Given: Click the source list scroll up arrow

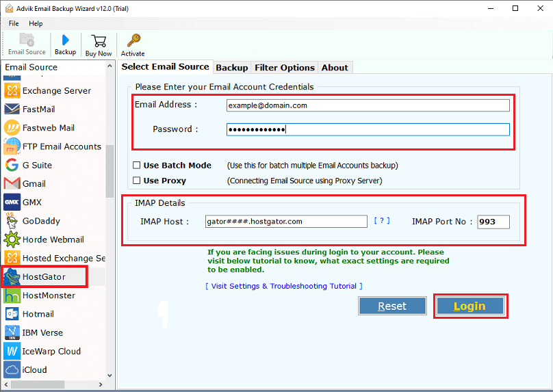Looking at the screenshot, I should click(x=110, y=66).
